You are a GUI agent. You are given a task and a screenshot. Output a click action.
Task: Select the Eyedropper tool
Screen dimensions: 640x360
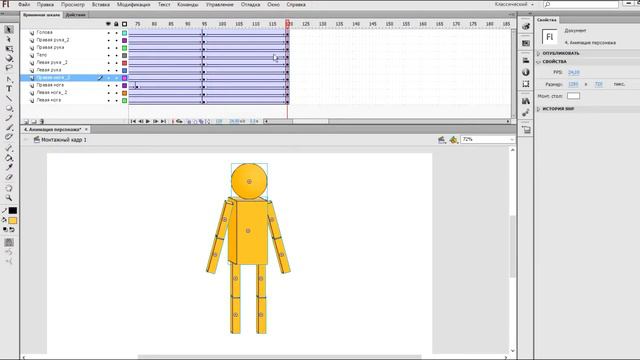coord(9,167)
